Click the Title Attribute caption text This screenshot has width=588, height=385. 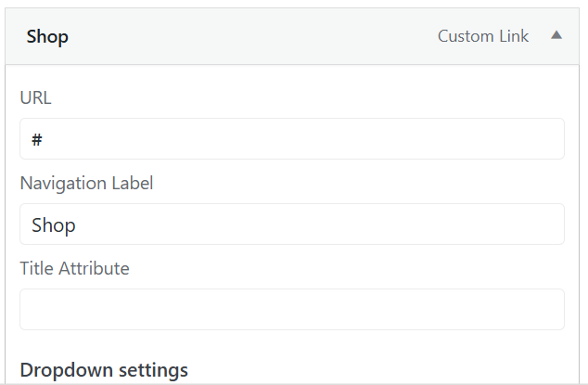(74, 268)
